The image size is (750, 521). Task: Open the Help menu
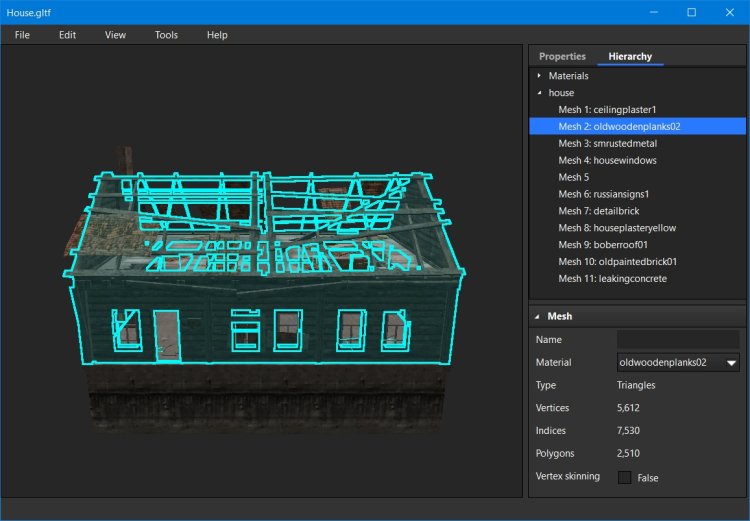[217, 35]
